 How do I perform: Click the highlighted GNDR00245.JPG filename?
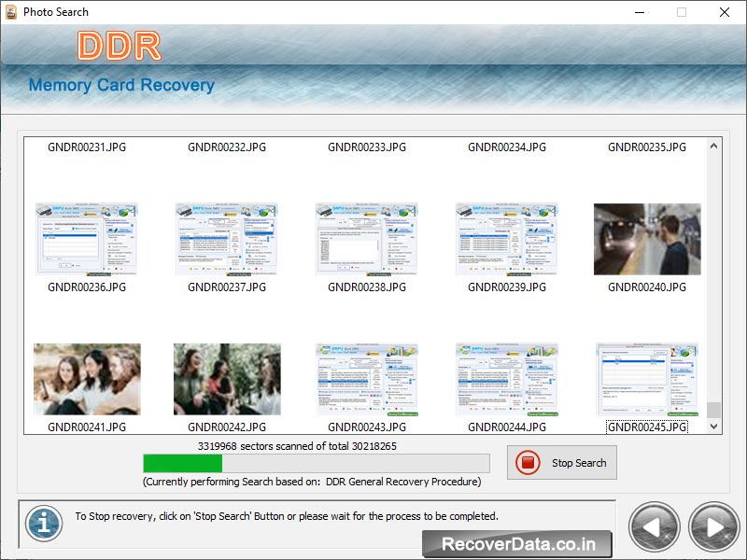[x=647, y=427]
